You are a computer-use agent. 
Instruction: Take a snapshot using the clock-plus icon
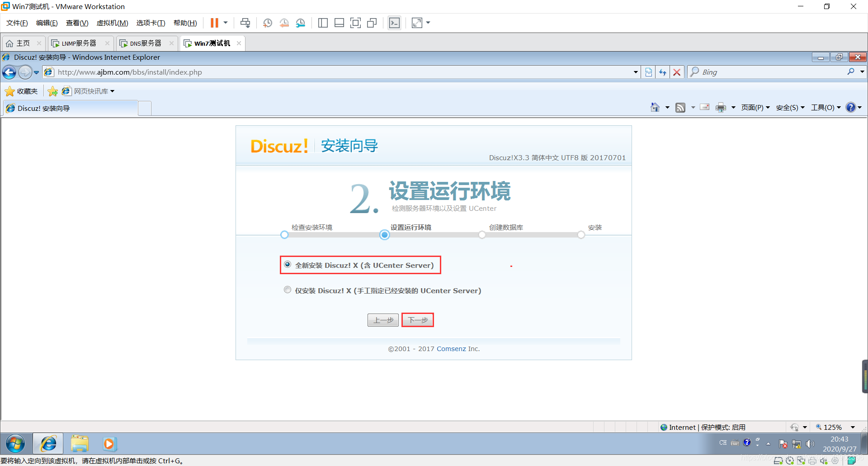coord(267,23)
